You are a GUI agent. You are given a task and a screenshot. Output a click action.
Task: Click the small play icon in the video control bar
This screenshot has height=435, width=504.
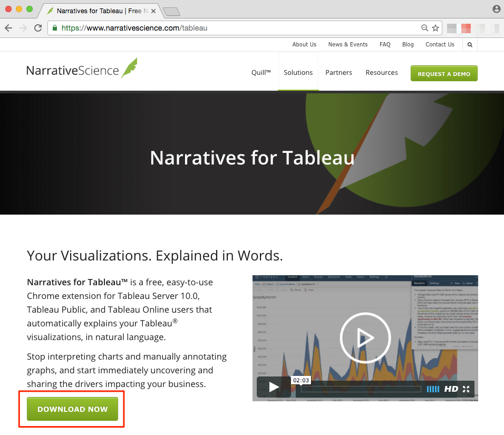(273, 387)
